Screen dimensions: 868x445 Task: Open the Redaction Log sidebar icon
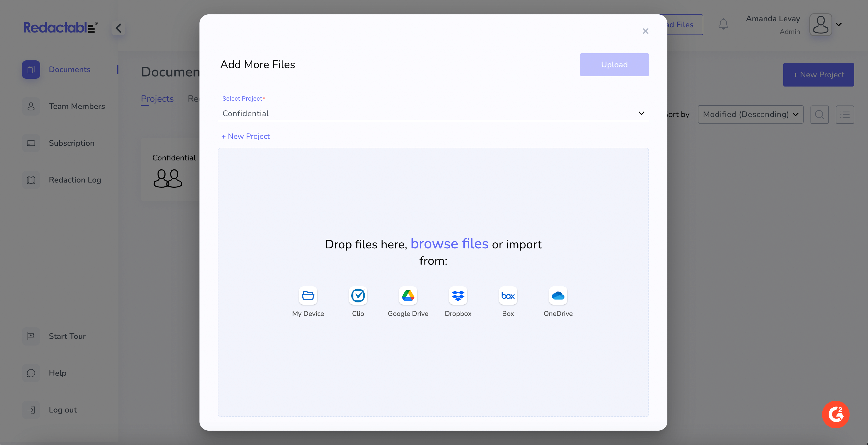31,180
